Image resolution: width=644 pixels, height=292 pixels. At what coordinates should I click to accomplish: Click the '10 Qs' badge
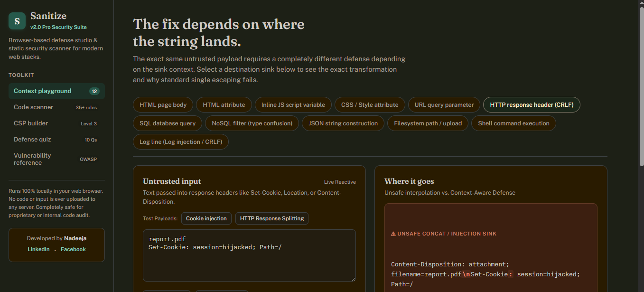pos(91,140)
